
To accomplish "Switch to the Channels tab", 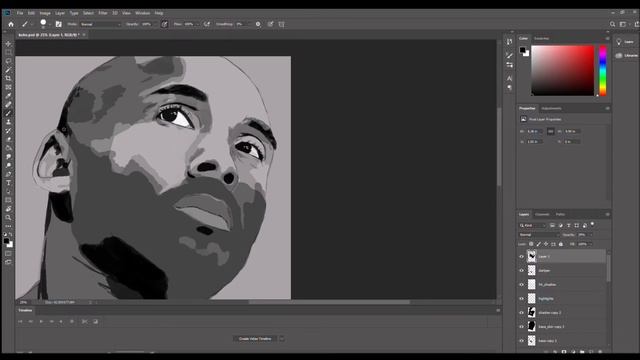I will click(542, 214).
